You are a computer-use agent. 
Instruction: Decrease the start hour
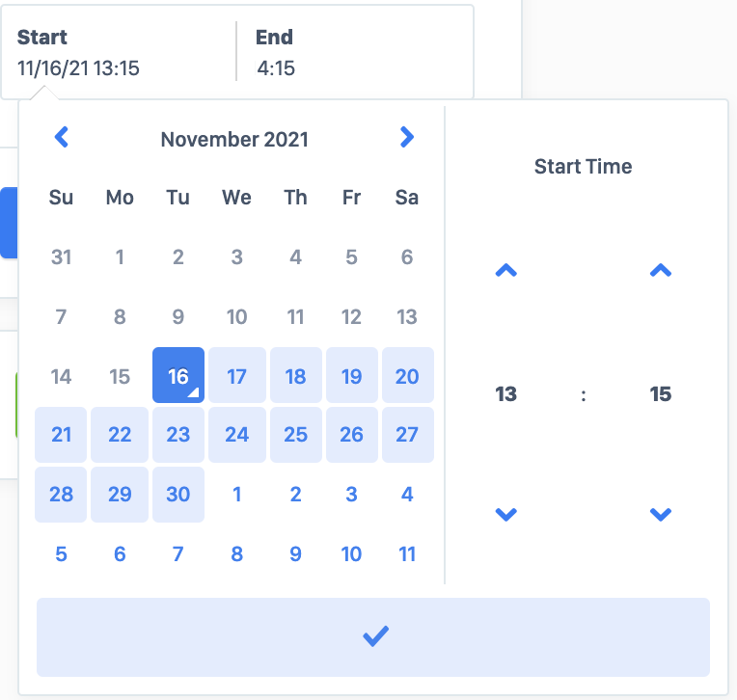[505, 515]
